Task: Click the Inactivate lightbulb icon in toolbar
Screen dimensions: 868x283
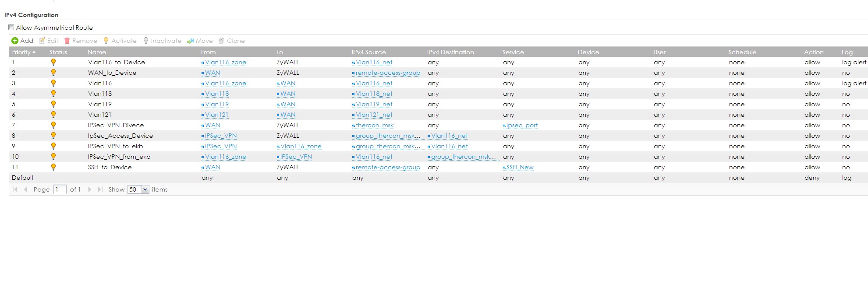Action: (x=146, y=41)
